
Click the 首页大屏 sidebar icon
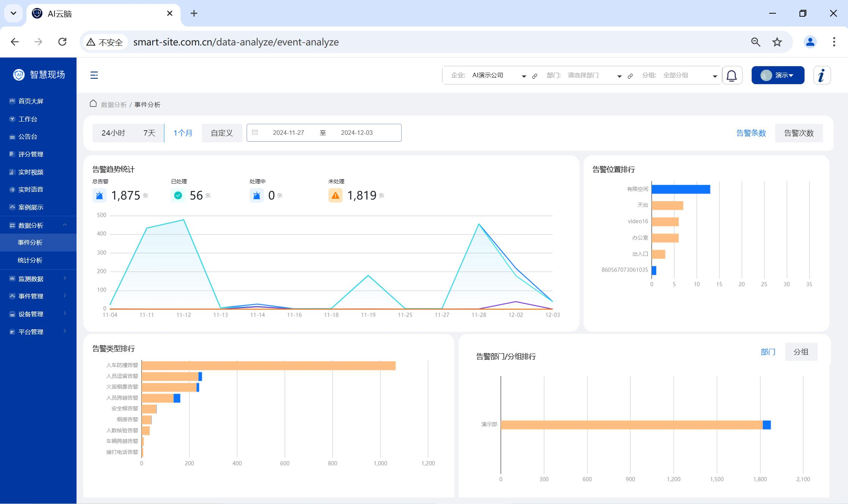click(12, 101)
